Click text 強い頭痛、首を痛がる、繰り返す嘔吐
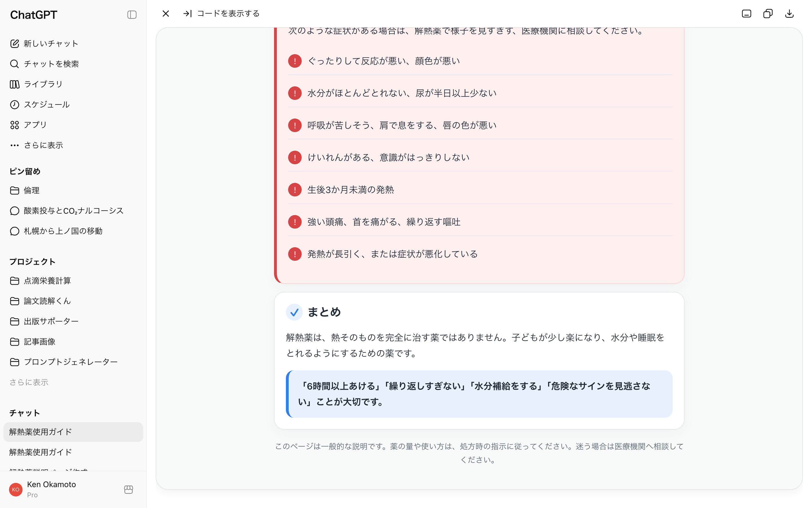 click(384, 222)
